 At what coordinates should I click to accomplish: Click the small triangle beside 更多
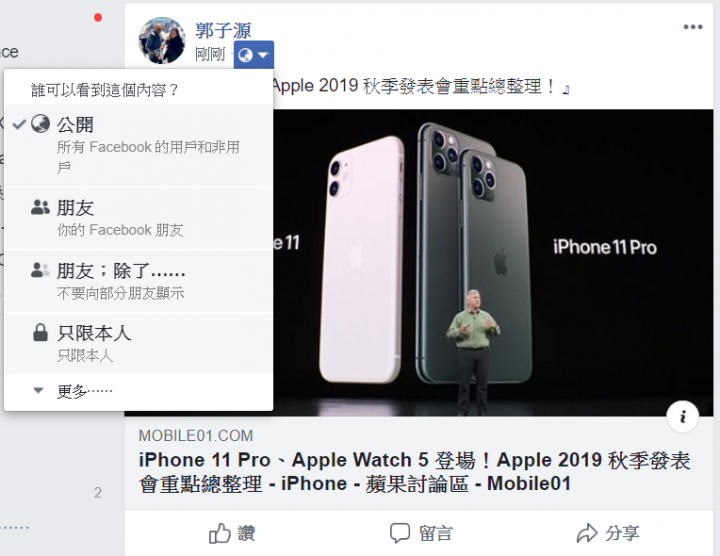(x=39, y=391)
